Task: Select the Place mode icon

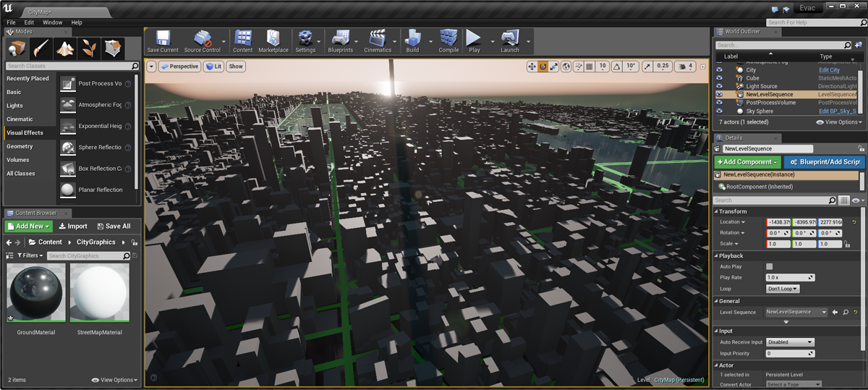Action: tap(17, 48)
